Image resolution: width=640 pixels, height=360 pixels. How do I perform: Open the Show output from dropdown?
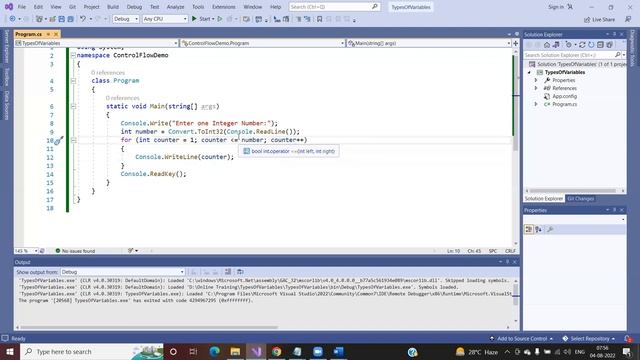[122, 272]
